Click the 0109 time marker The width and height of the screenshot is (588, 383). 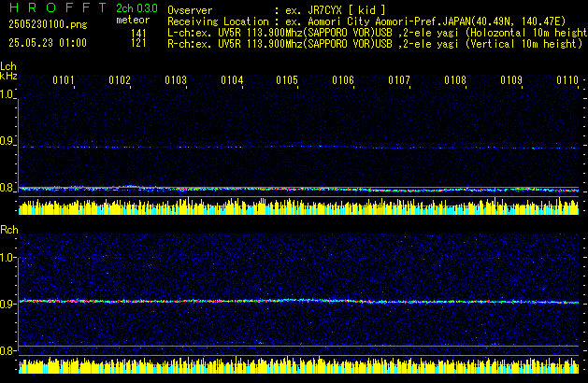[x=511, y=80]
